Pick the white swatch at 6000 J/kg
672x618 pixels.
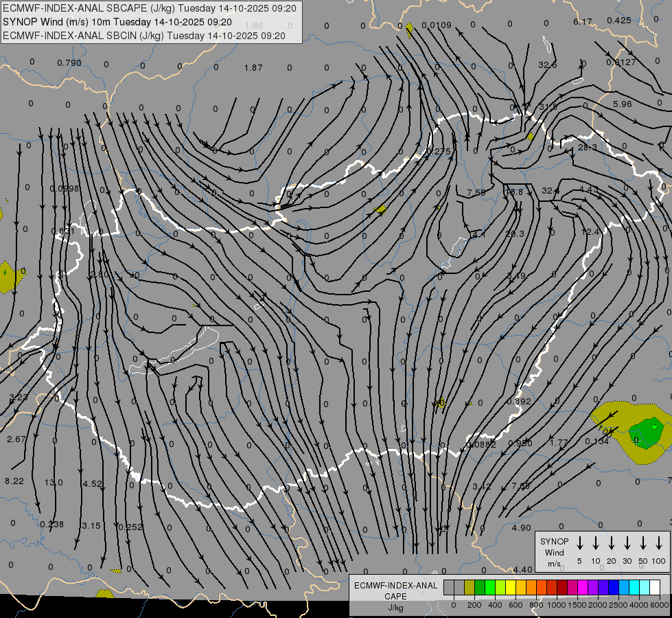tap(655, 588)
